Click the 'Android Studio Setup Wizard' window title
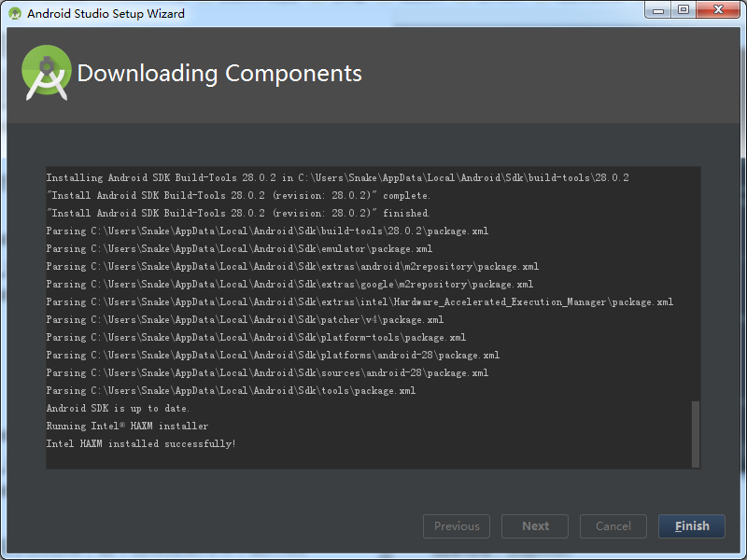 (106, 13)
